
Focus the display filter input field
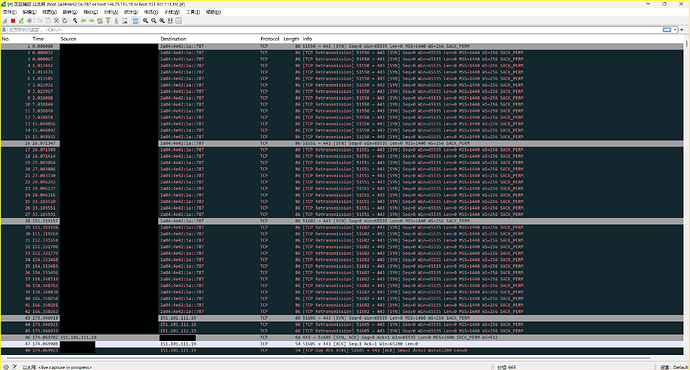[334, 30]
